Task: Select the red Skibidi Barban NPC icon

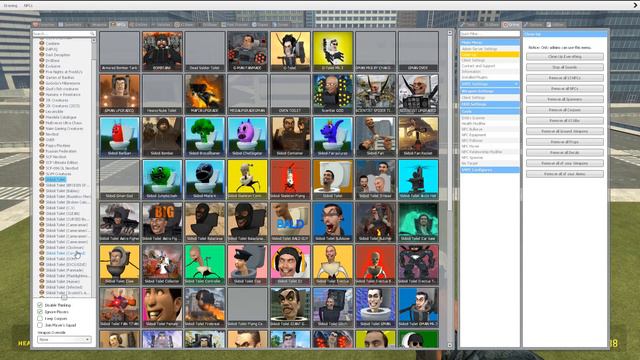Action: coord(119,136)
